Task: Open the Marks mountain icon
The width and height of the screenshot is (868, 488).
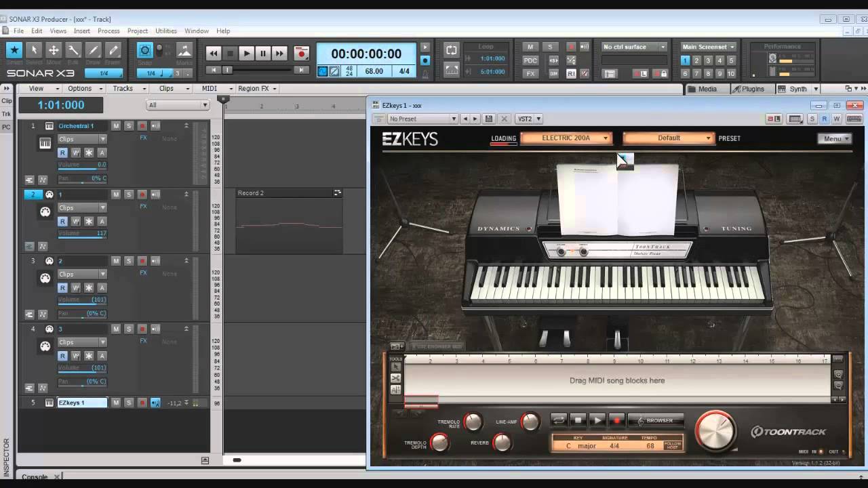Action: click(x=184, y=50)
